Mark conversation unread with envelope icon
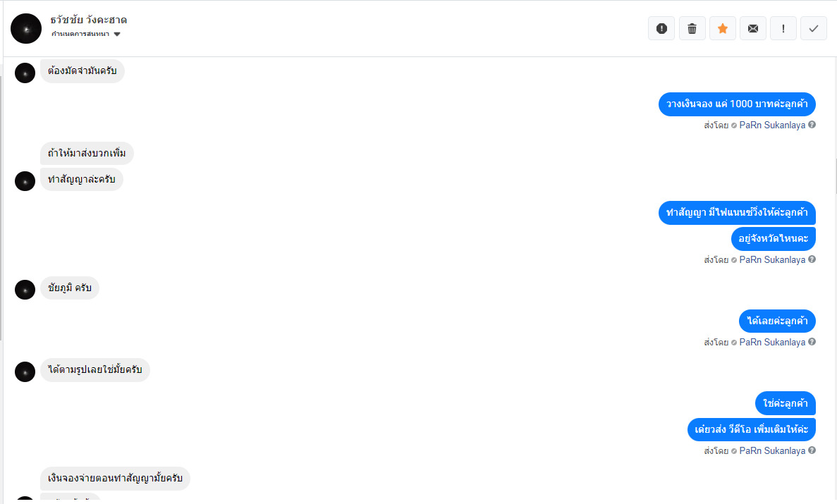The width and height of the screenshot is (837, 504). 753,28
